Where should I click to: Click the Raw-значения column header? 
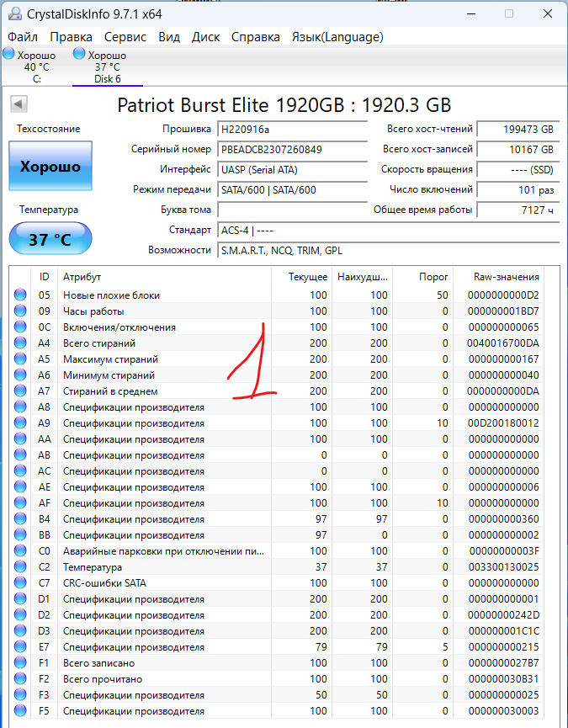click(499, 277)
